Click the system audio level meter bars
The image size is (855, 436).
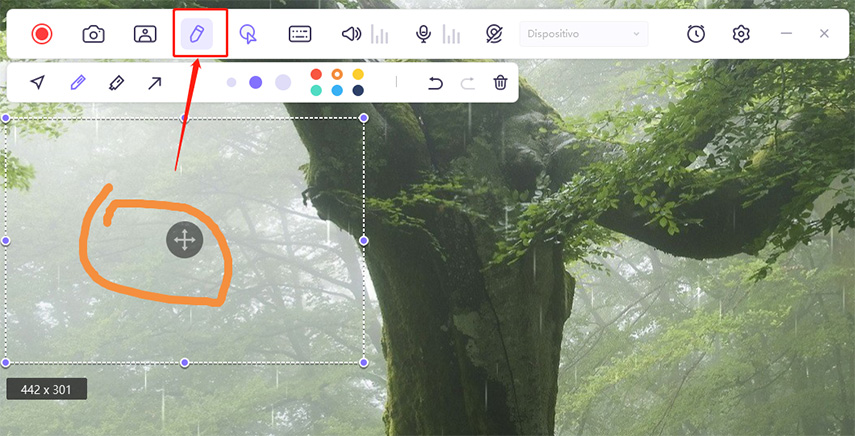pos(380,34)
